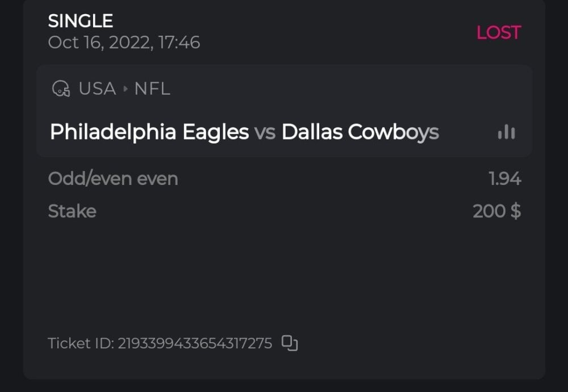
Task: Select the USA country breadcrumb
Action: pyautogui.click(x=97, y=89)
